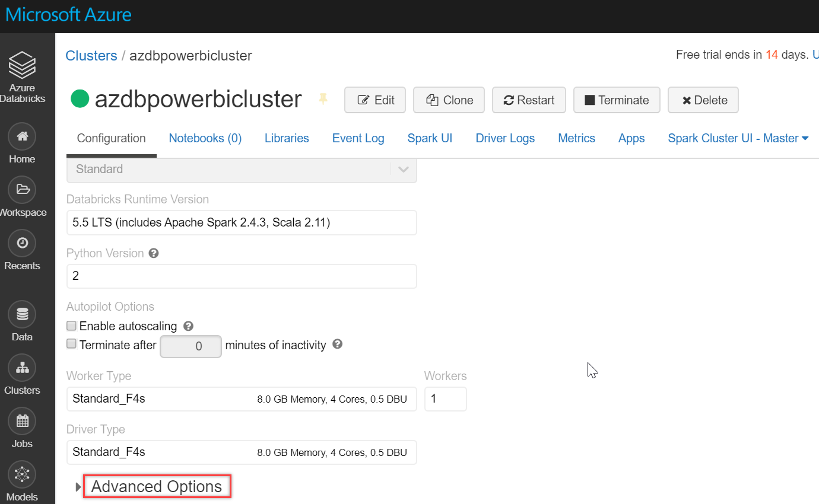Click the Microsoft Azure header link
This screenshot has width=819, height=504.
(x=69, y=14)
